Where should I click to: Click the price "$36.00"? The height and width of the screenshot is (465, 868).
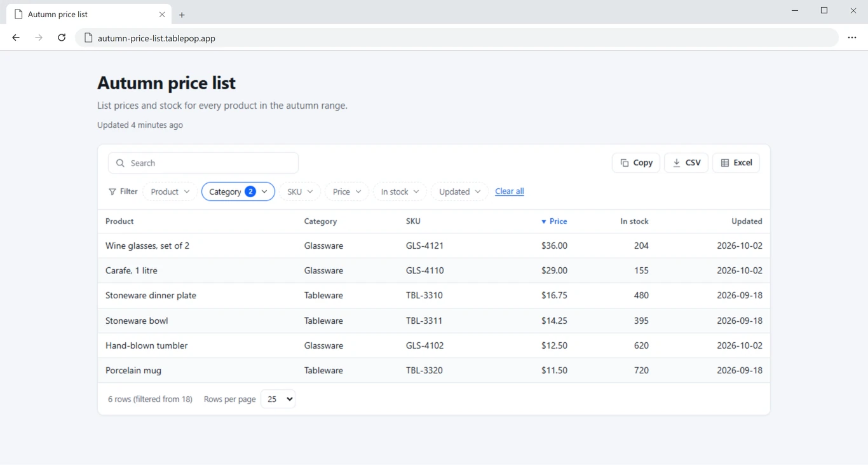[554, 246]
